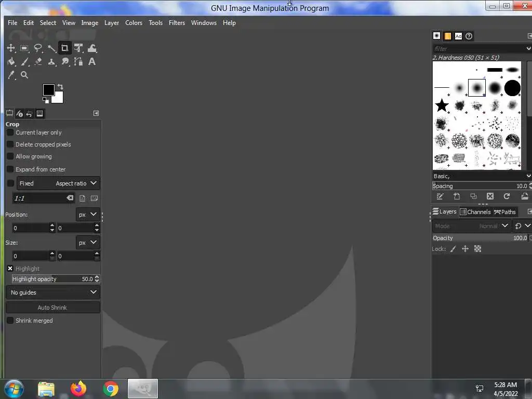Toggle the Fixed aspect ratio checkbox
This screenshot has width=532, height=399.
point(10,183)
